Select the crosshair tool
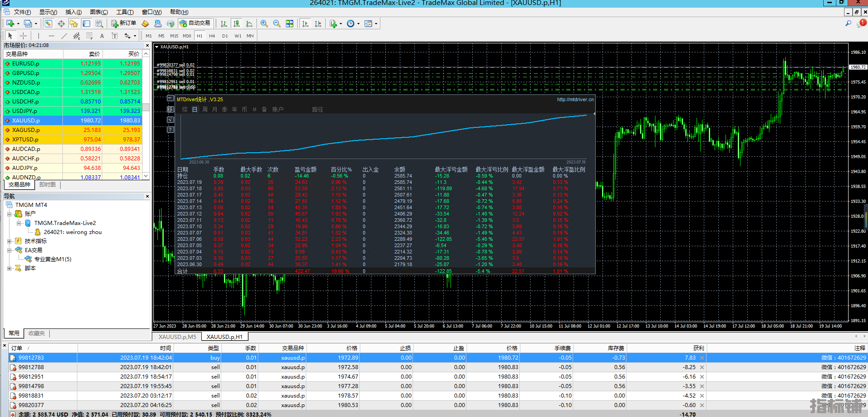 point(23,36)
